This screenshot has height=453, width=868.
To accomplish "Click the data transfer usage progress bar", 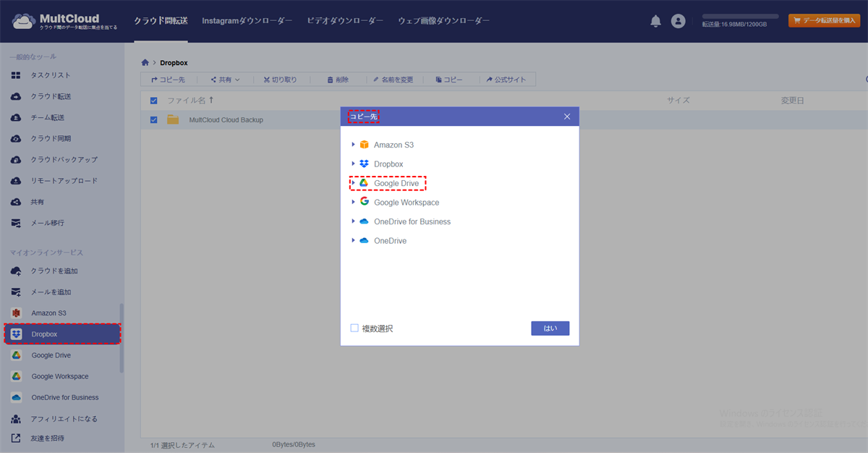I will 741,16.
